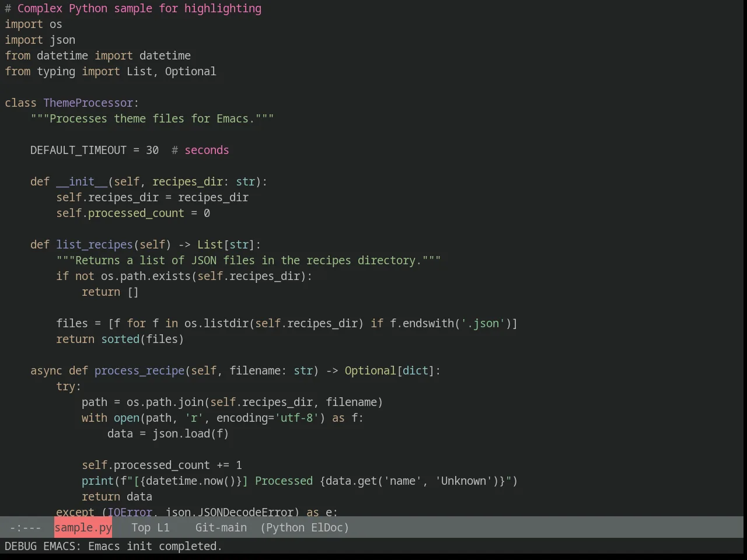Place cursor on the 'import json' line

click(x=40, y=40)
